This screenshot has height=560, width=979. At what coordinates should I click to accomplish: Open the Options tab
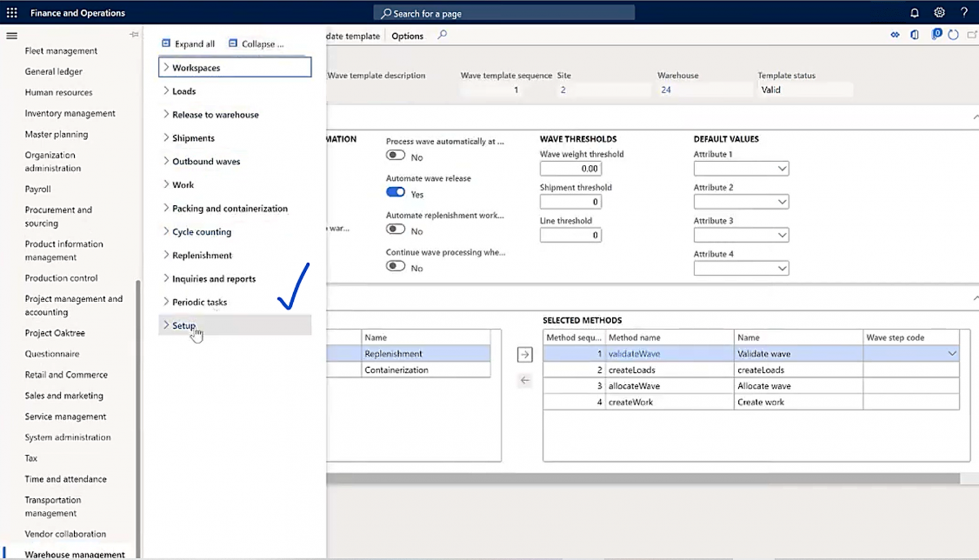coord(407,36)
